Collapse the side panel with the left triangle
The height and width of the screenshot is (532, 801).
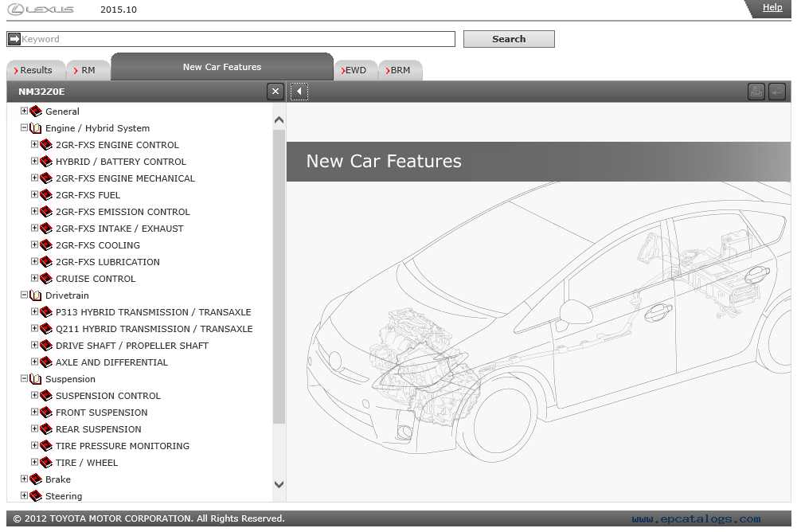click(x=299, y=92)
